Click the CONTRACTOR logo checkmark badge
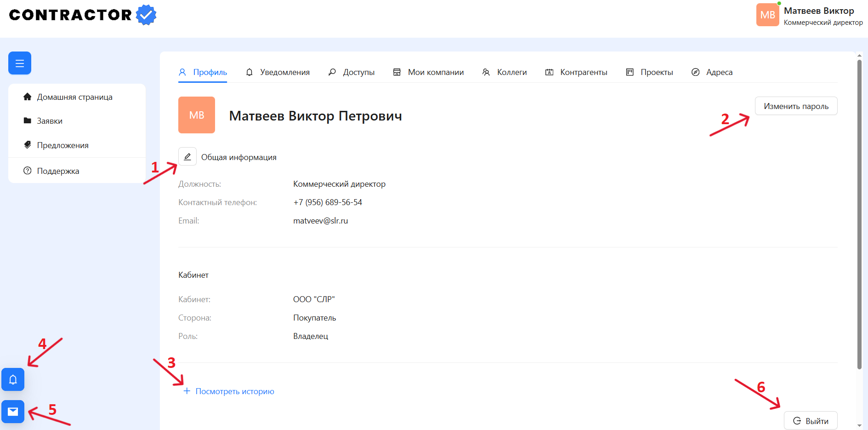 pos(146,15)
